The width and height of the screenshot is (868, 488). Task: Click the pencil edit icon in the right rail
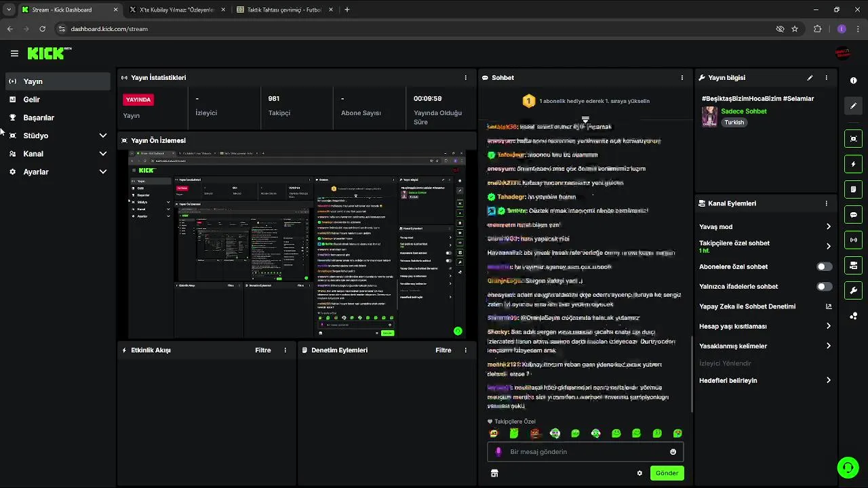click(853, 106)
